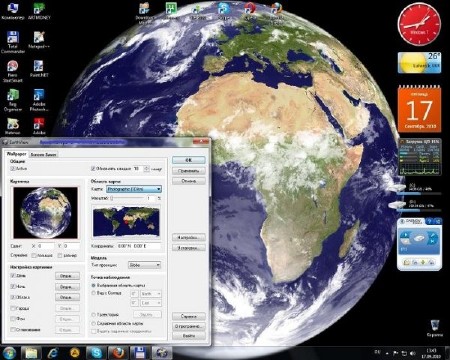Open the Total Commander desktop shortcut

tap(13, 42)
